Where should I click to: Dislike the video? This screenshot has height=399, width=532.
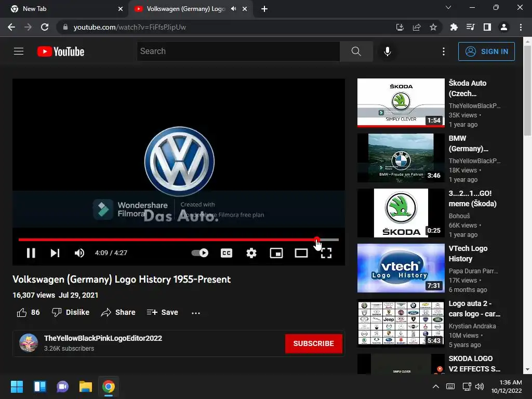tap(71, 312)
